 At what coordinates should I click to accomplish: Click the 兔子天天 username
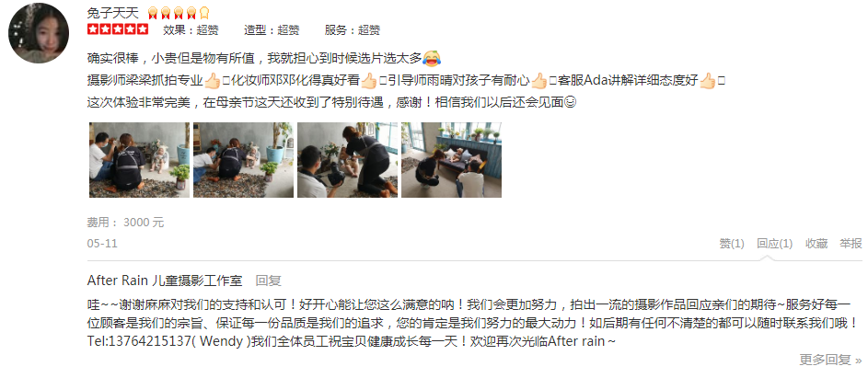[113, 13]
